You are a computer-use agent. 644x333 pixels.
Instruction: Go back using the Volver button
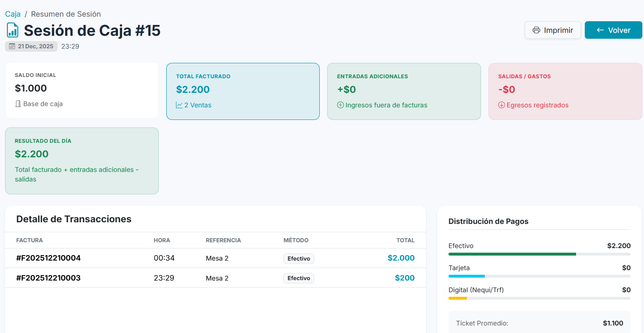[x=613, y=30]
